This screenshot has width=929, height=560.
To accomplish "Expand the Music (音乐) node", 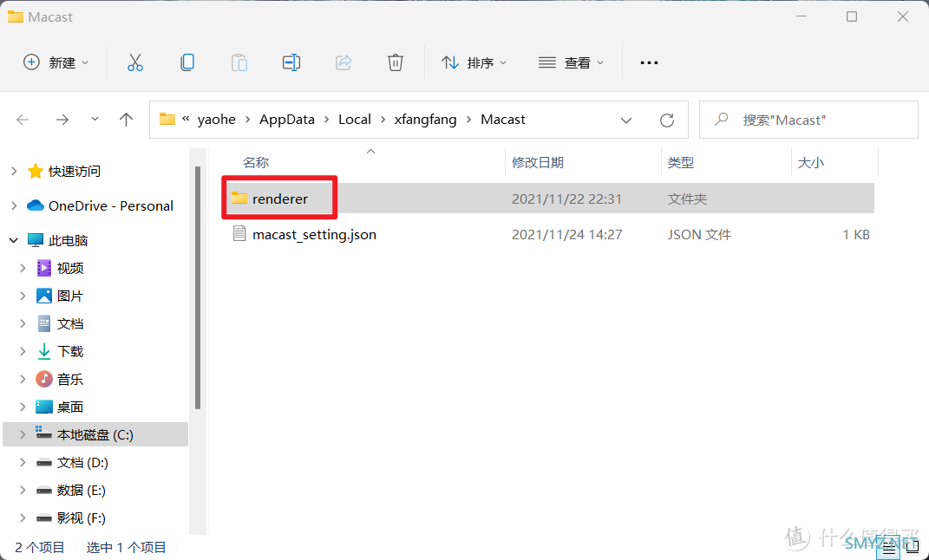I will tap(23, 380).
